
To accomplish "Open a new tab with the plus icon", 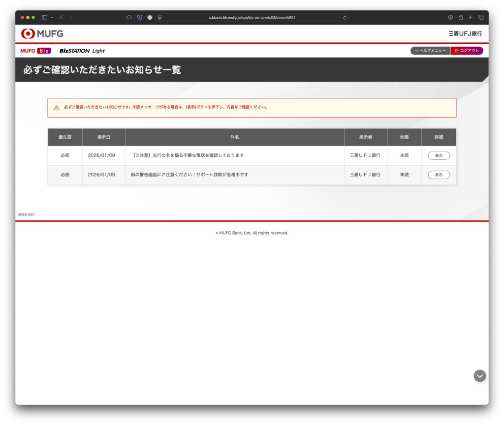I will pos(471,17).
